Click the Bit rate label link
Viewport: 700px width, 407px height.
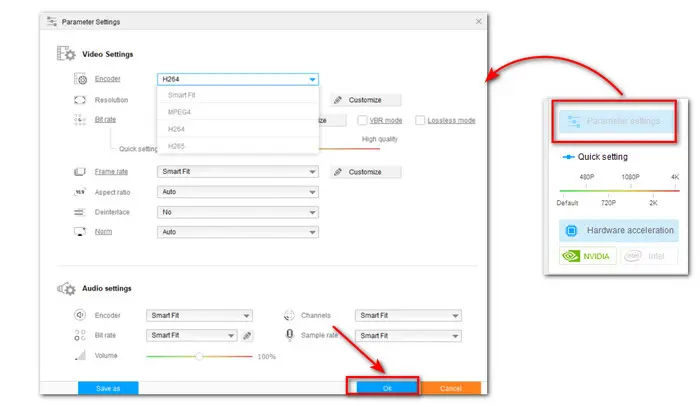[105, 120]
